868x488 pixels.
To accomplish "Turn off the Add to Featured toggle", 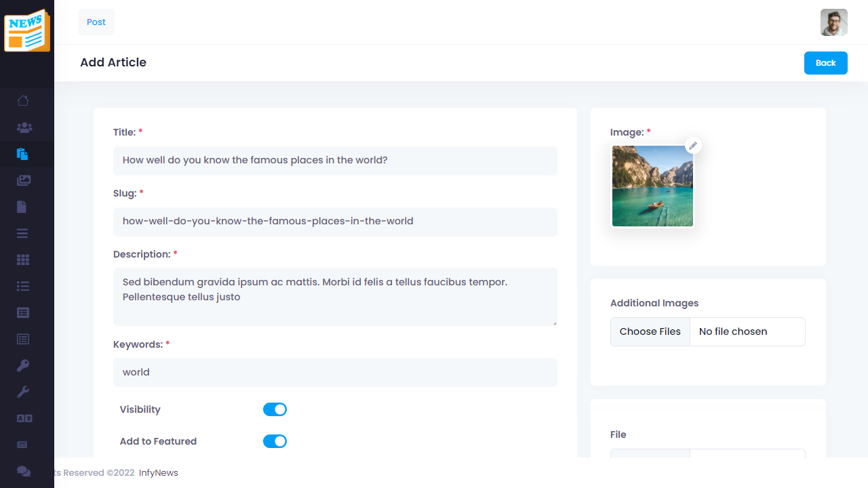I will (275, 441).
